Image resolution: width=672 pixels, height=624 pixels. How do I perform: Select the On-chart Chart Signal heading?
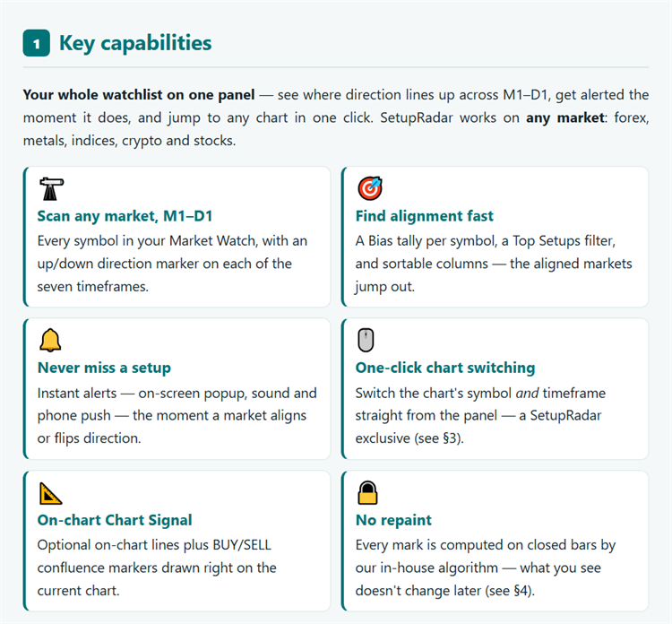(x=115, y=520)
